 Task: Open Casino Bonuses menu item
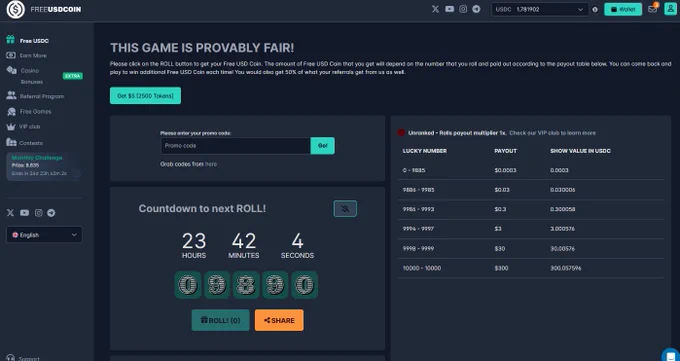tap(32, 82)
